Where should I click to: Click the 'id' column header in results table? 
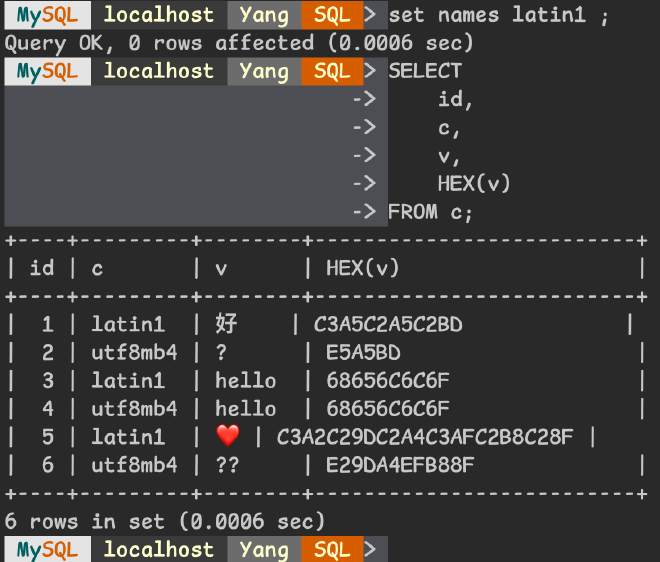tap(42, 268)
